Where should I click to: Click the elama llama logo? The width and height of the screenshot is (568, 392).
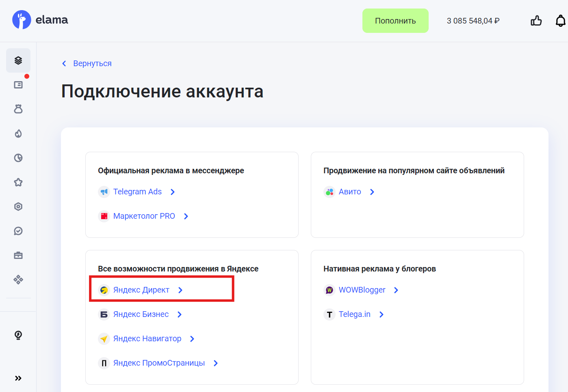point(22,19)
